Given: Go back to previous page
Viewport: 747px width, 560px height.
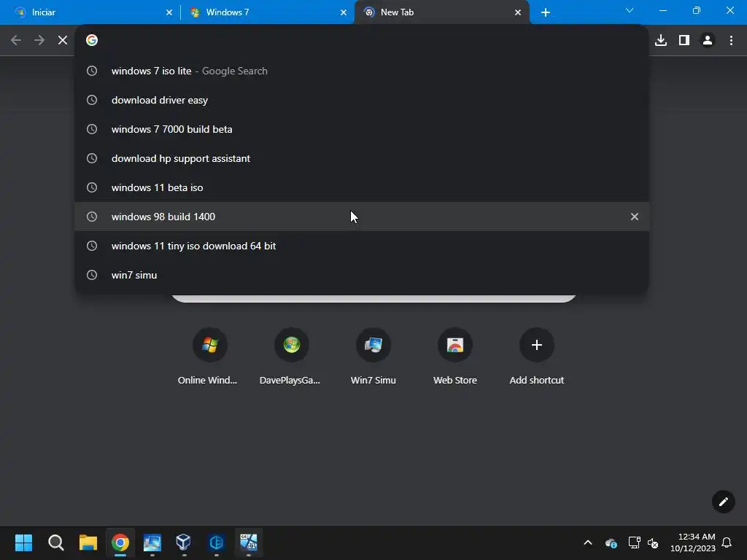Looking at the screenshot, I should 16,41.
